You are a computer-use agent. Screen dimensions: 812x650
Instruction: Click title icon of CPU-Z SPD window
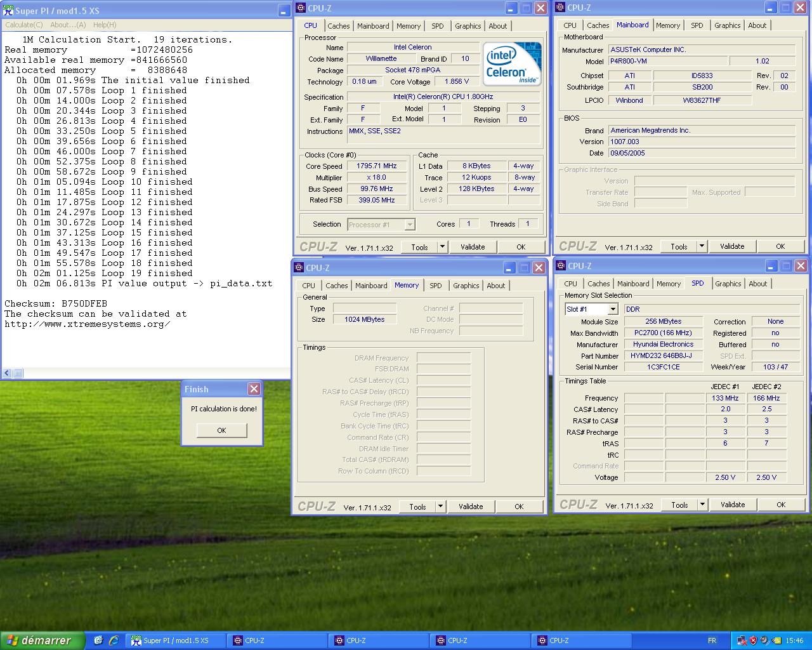point(561,266)
